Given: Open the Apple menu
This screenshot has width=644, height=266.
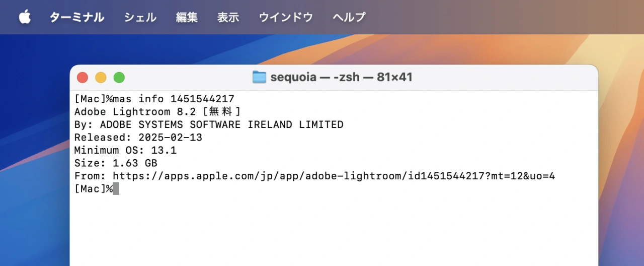Looking at the screenshot, I should click(x=25, y=17).
